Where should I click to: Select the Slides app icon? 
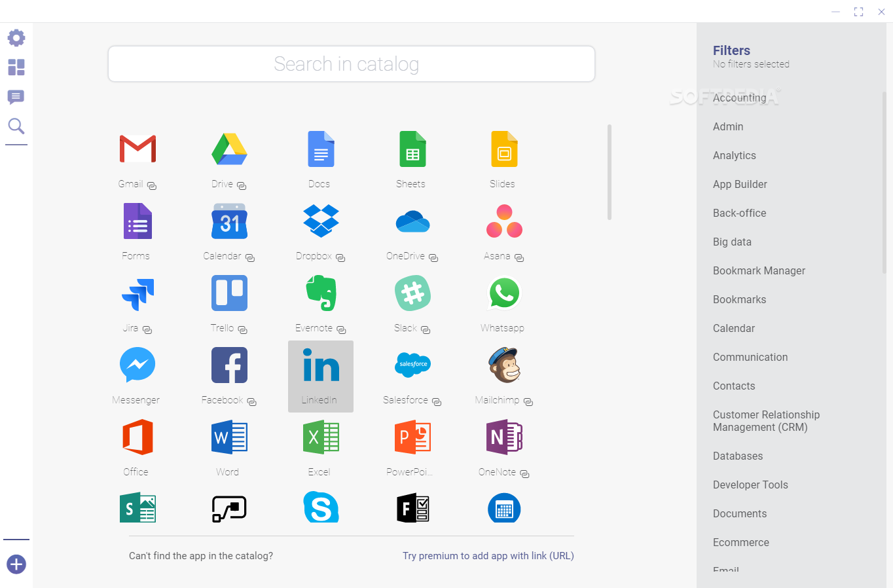click(504, 149)
